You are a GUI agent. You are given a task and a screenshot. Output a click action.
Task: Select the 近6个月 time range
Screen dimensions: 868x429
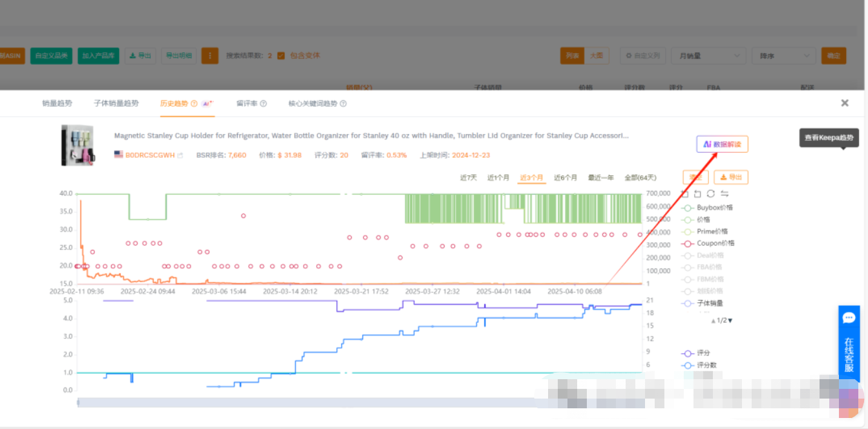pyautogui.click(x=566, y=178)
